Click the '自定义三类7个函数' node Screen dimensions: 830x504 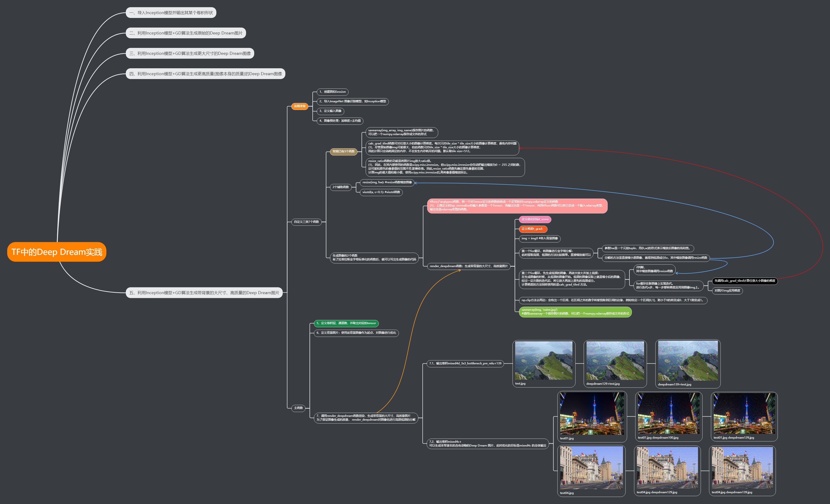coord(306,222)
